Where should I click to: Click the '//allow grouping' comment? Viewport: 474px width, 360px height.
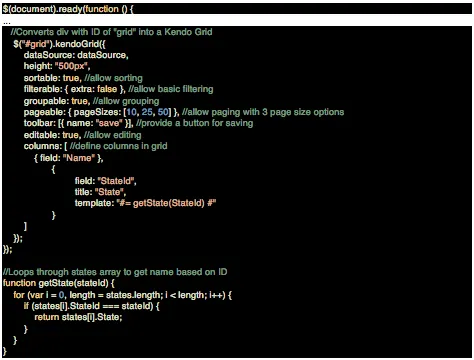[x=126, y=101]
